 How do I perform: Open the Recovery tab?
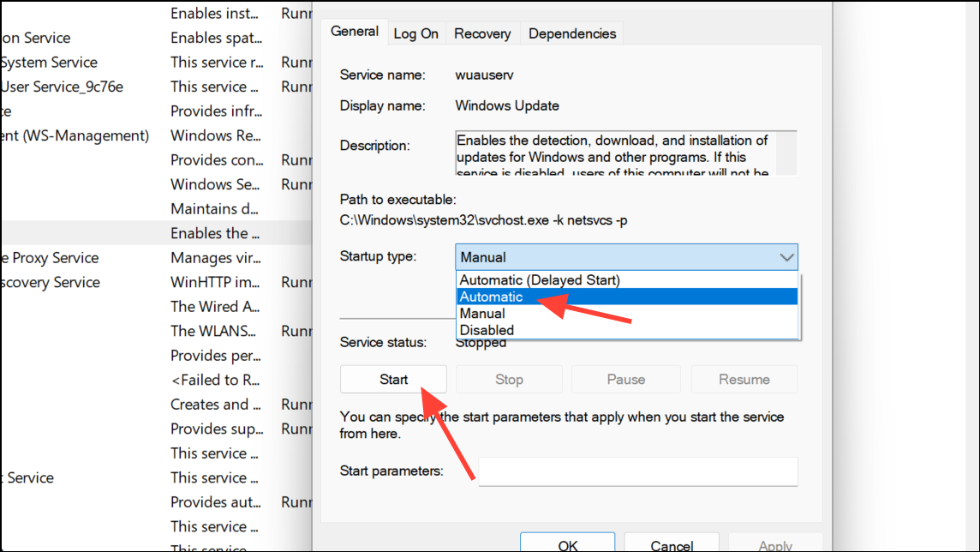pos(482,33)
